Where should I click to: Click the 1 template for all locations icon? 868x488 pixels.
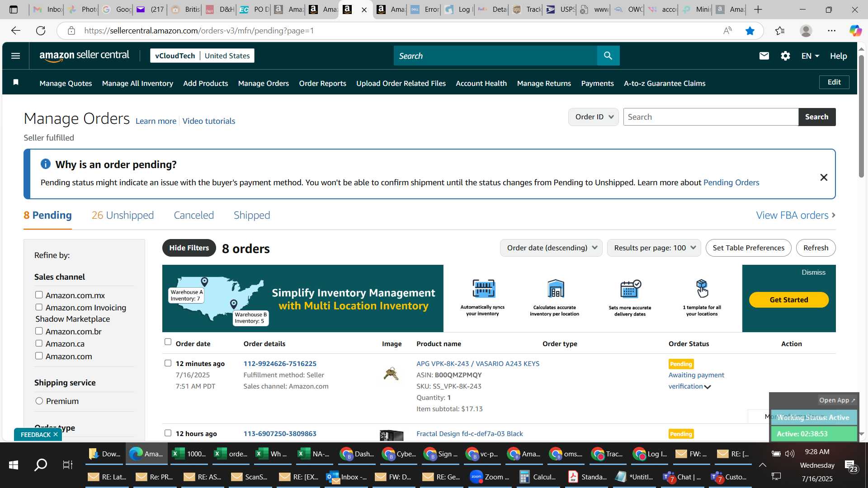click(x=702, y=288)
